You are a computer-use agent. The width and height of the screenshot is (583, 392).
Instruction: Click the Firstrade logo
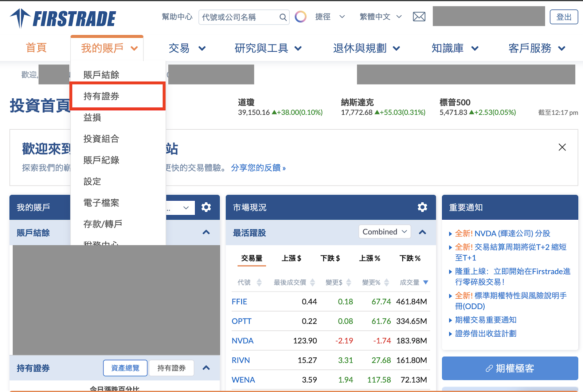click(x=63, y=18)
